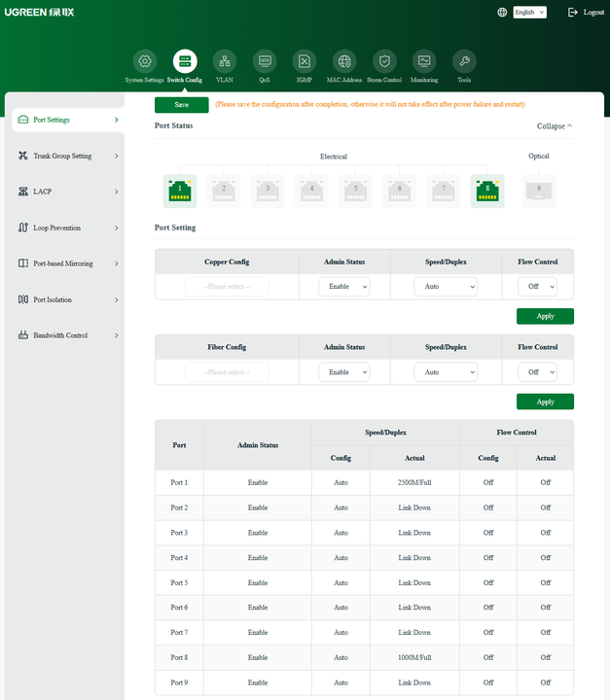610x700 pixels.
Task: Open Fiber Flow Control Off dropdown
Action: [x=538, y=371]
